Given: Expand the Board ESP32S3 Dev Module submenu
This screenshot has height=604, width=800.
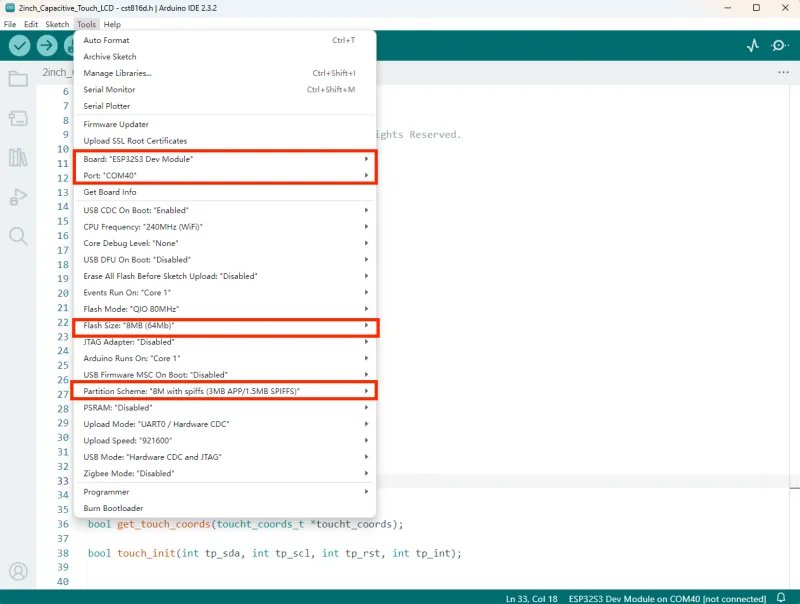Looking at the screenshot, I should (224, 159).
